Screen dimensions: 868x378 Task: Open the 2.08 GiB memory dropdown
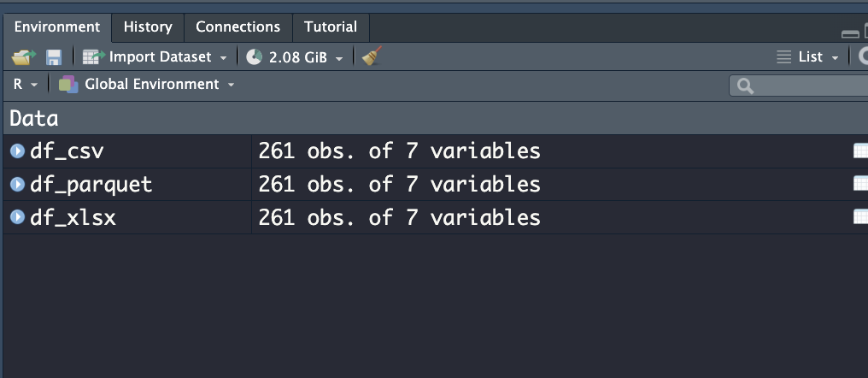(x=305, y=57)
